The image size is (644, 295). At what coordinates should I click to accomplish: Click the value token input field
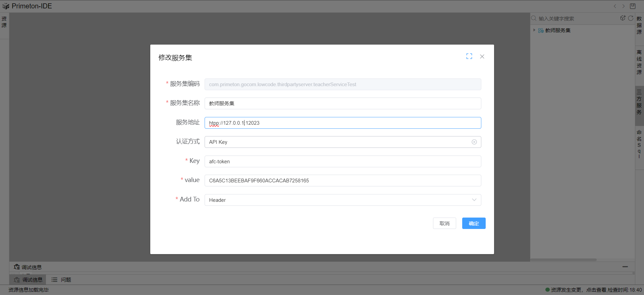click(342, 181)
